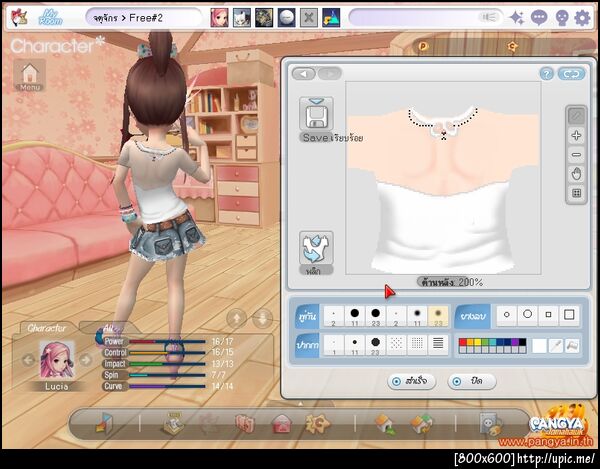Screen dimensions: 600x469
Task: Pick the black color swatch
Action: coord(522,342)
